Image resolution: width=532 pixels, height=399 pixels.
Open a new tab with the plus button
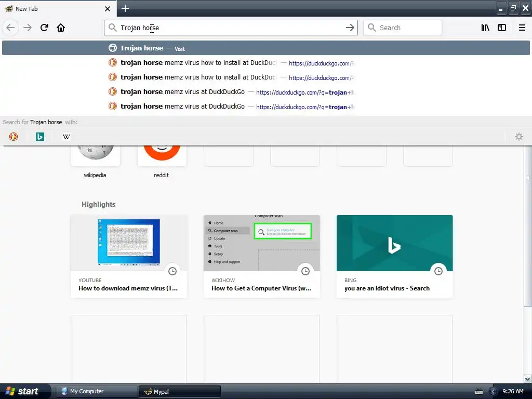(125, 8)
